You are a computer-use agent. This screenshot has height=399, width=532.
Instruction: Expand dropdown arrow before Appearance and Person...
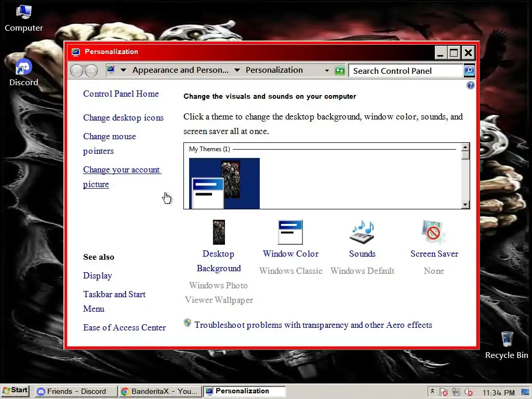coord(124,70)
